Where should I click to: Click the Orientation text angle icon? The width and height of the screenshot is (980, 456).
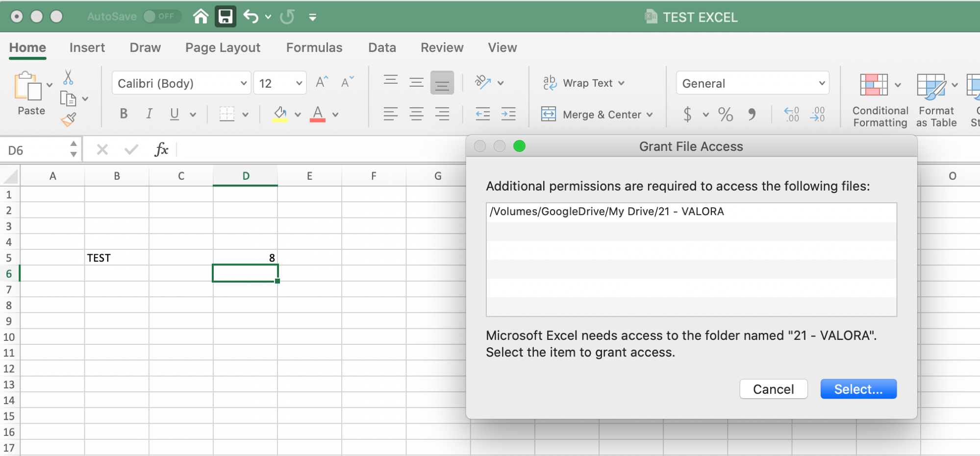(483, 82)
